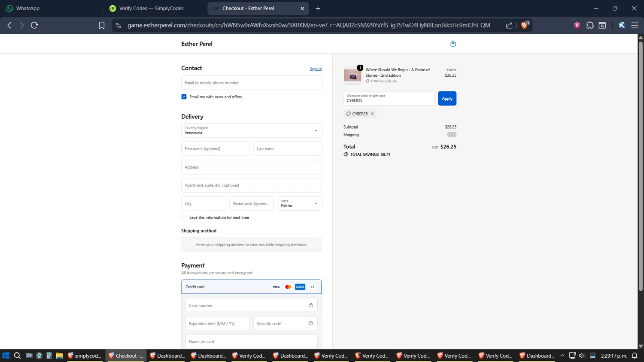Screen dimensions: 644x362
Task: Click the TOTAL SAVINGS $8.74 text
Action: point(370,154)
